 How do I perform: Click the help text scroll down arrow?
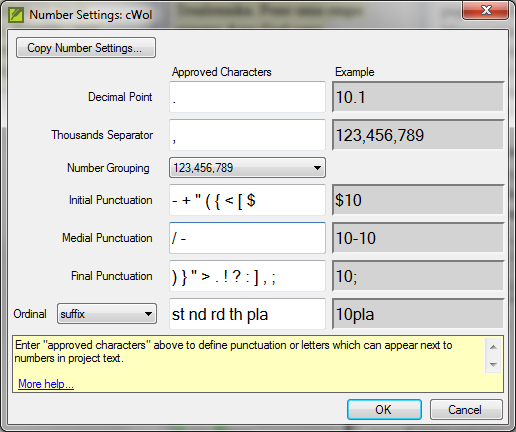[493, 364]
